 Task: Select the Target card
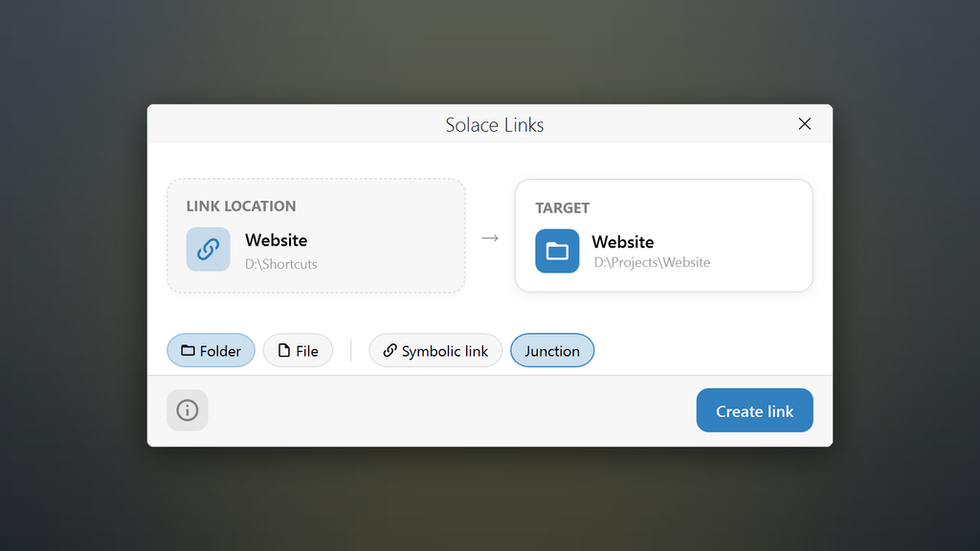coord(663,235)
